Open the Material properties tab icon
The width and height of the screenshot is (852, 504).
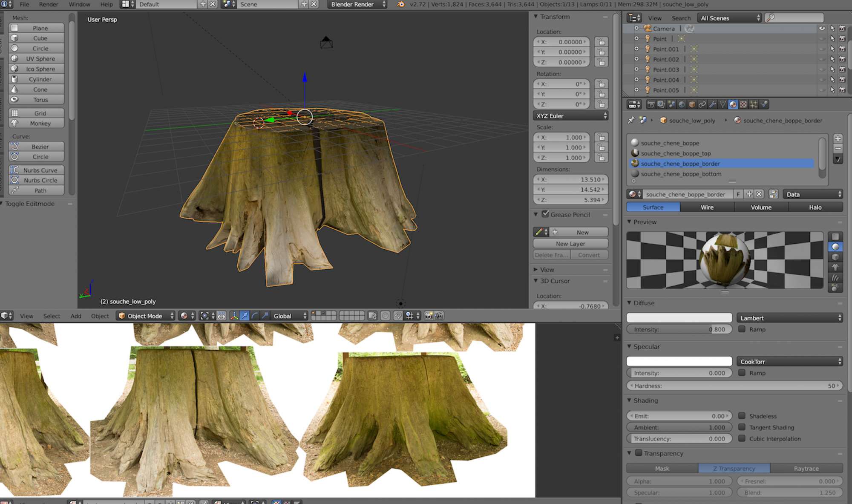pos(733,104)
